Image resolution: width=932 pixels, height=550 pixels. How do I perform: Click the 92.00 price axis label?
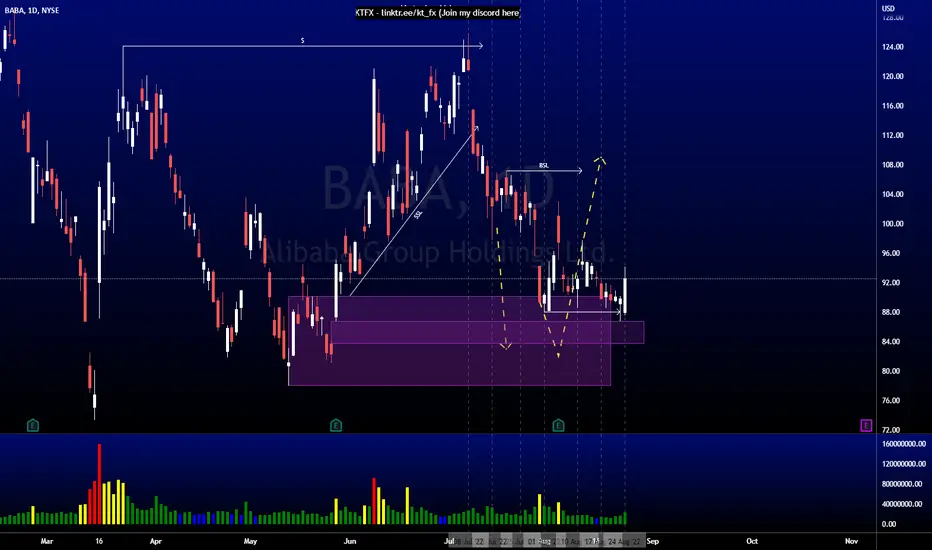pos(890,283)
